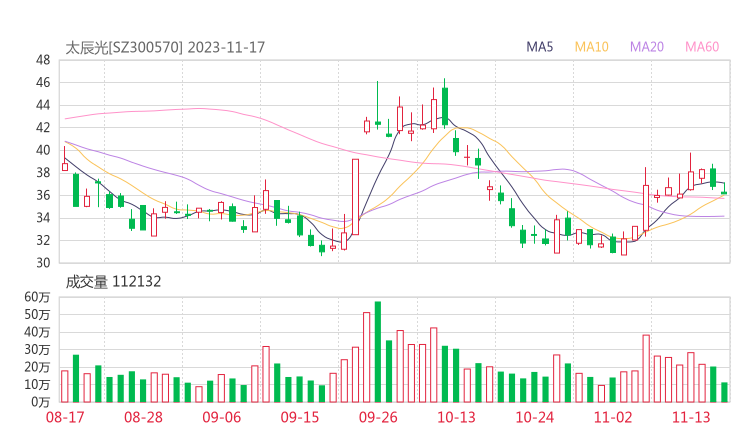Click the 60万 volume axis label
This screenshot has height=440, width=740.
[37, 298]
